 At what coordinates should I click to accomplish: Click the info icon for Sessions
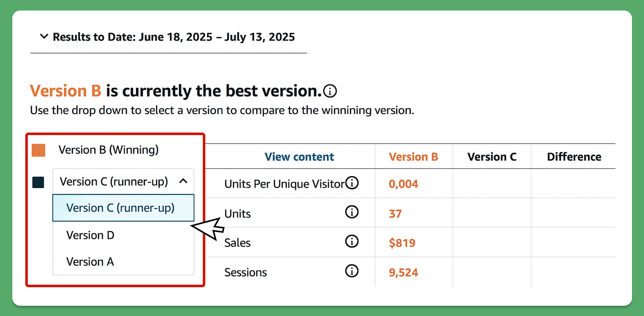[352, 271]
